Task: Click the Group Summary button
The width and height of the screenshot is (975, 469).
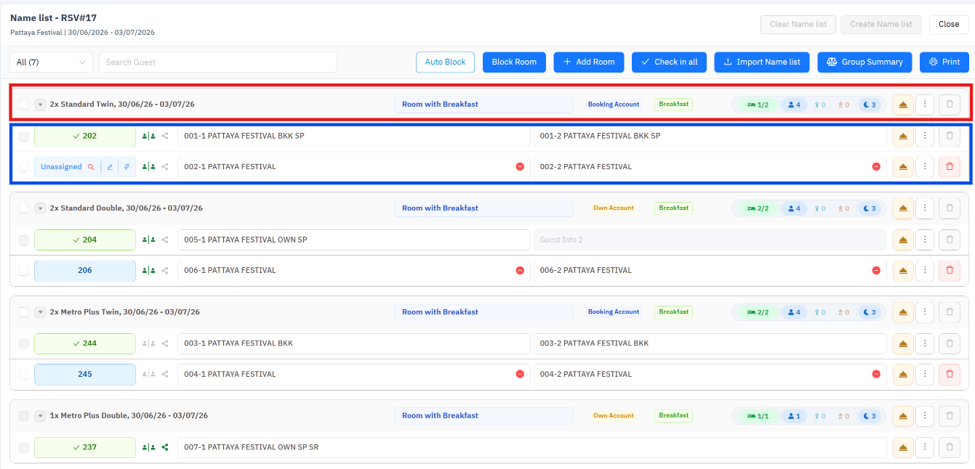Action: pos(865,62)
